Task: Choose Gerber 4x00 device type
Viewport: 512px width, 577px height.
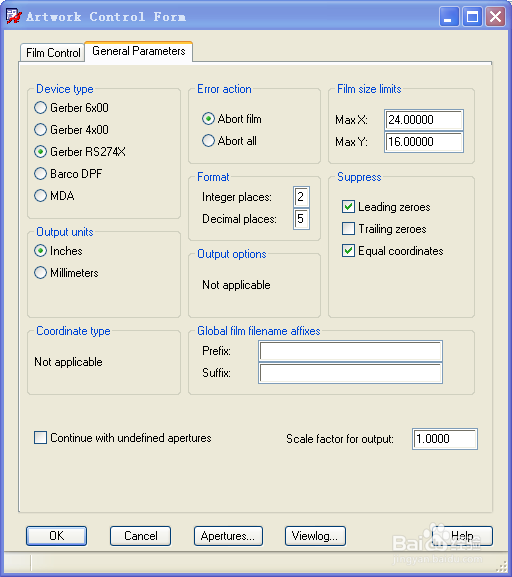Action: point(71,130)
